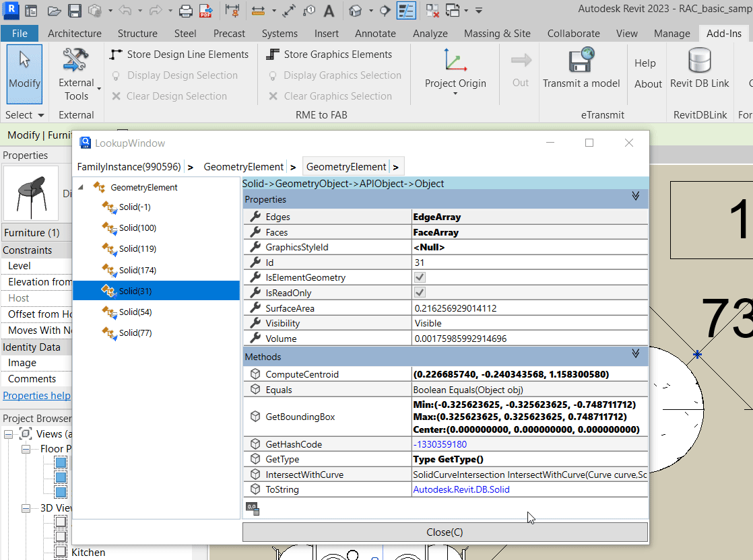Click the wrench icon next to Edges property
The width and height of the screenshot is (753, 560).
click(x=255, y=217)
